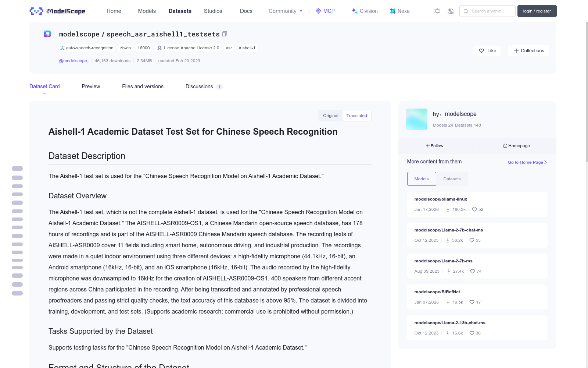This screenshot has width=588, height=368.
Task: Click the asr tag
Action: tap(229, 48)
